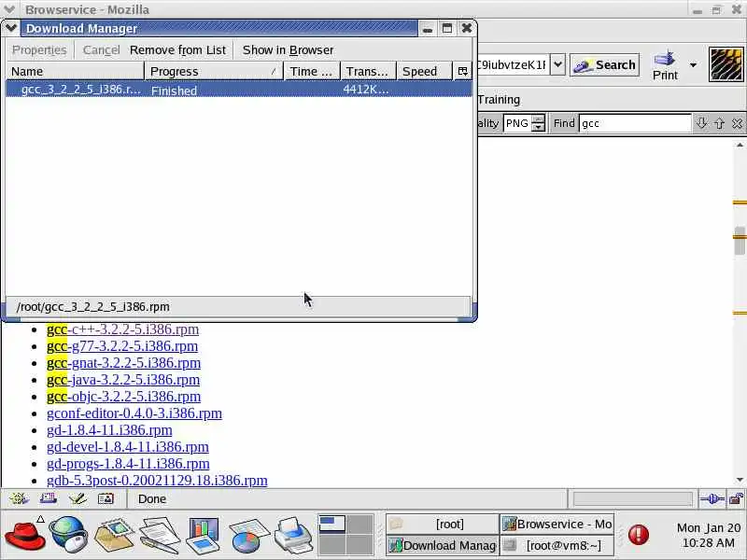Launch the web browser globe icon

68,535
